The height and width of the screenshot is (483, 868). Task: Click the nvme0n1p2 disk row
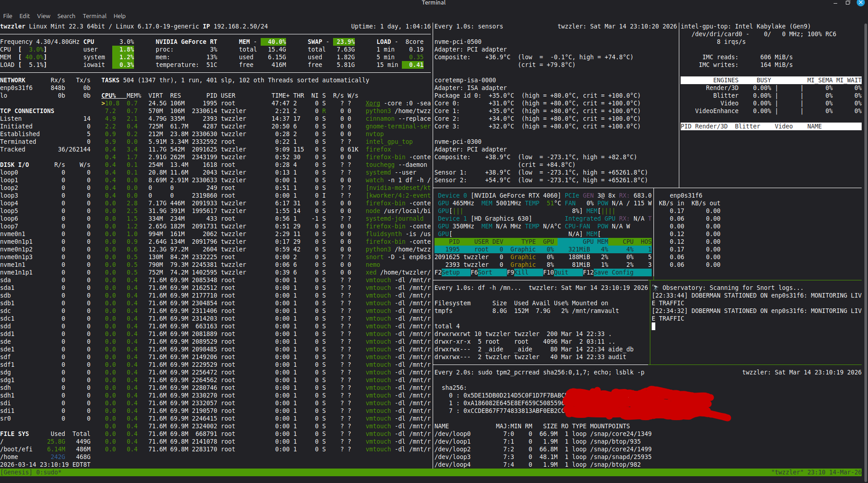(x=45, y=249)
